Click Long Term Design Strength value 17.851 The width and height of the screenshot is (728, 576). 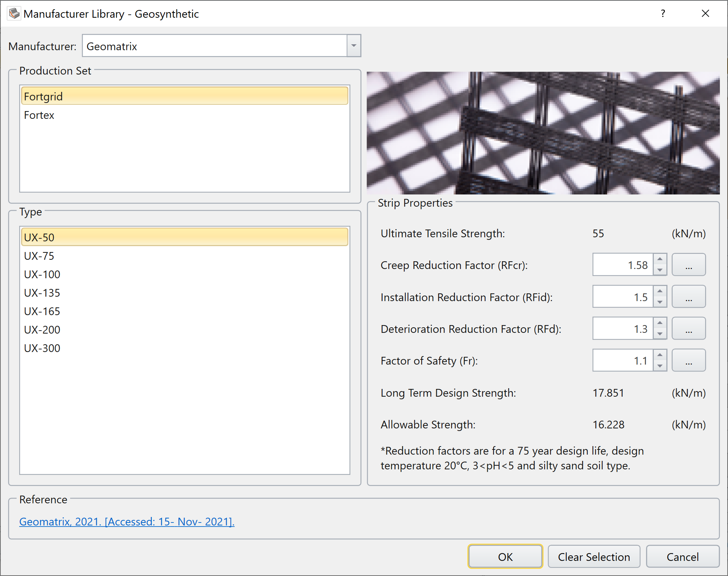tap(608, 393)
